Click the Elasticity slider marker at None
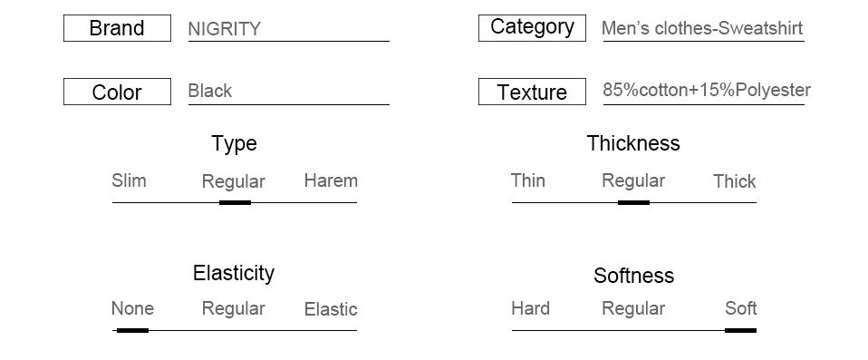Viewport: 868px width, 360px height. [x=133, y=331]
